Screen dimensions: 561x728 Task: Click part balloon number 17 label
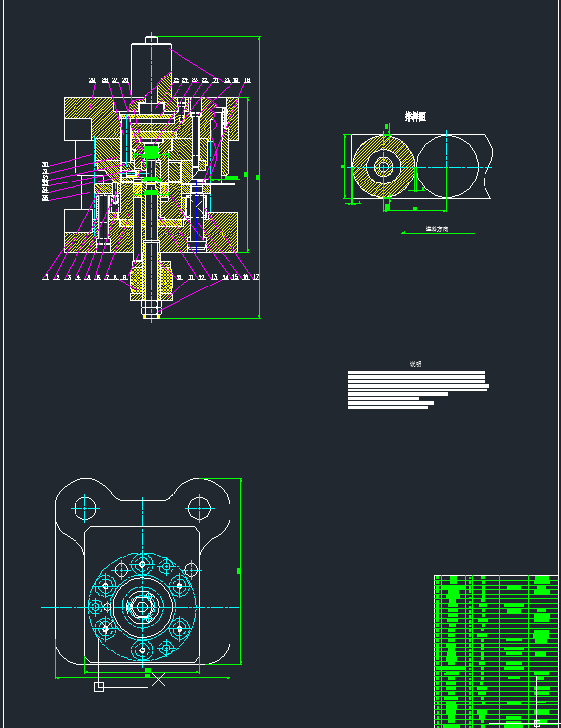pos(256,277)
